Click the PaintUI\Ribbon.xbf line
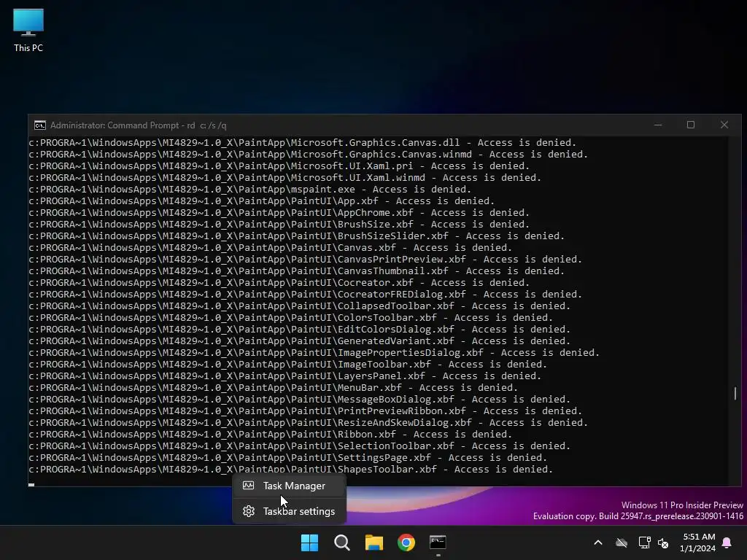 [270, 435]
